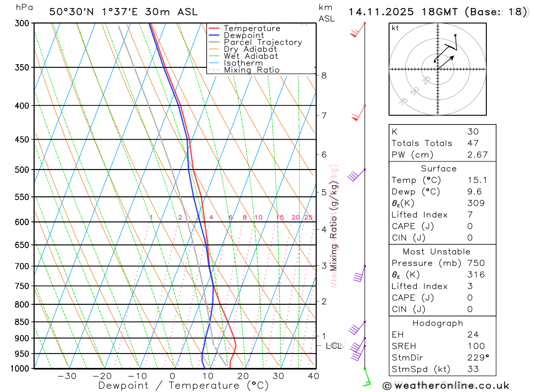Click the Dewpoint / Temperature axis title
Screen dimensions: 535x392
pyautogui.click(x=184, y=386)
